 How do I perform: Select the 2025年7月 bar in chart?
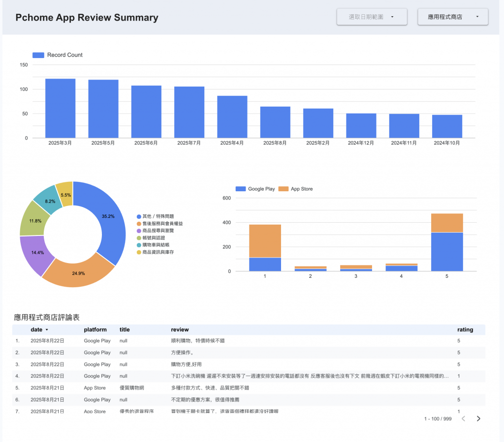coord(189,113)
